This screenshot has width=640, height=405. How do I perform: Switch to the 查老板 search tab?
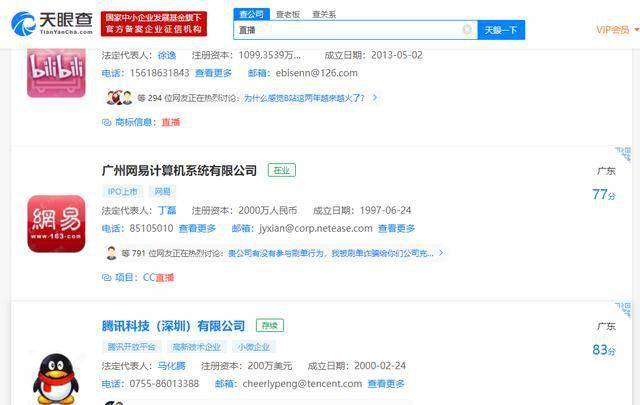287,14
